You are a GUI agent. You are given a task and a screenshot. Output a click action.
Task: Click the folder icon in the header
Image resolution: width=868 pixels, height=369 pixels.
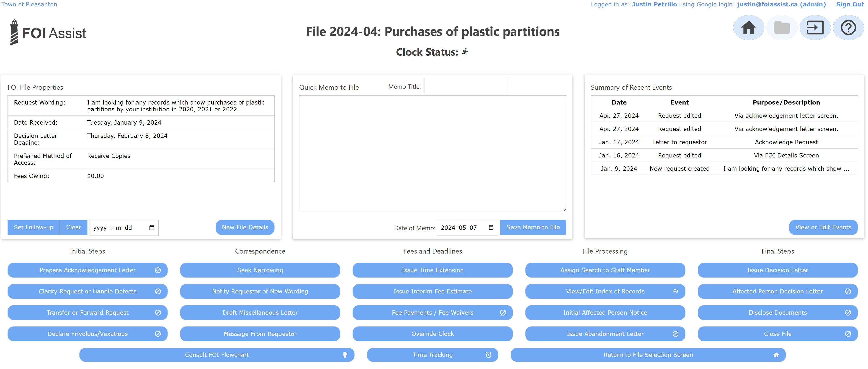(x=782, y=28)
